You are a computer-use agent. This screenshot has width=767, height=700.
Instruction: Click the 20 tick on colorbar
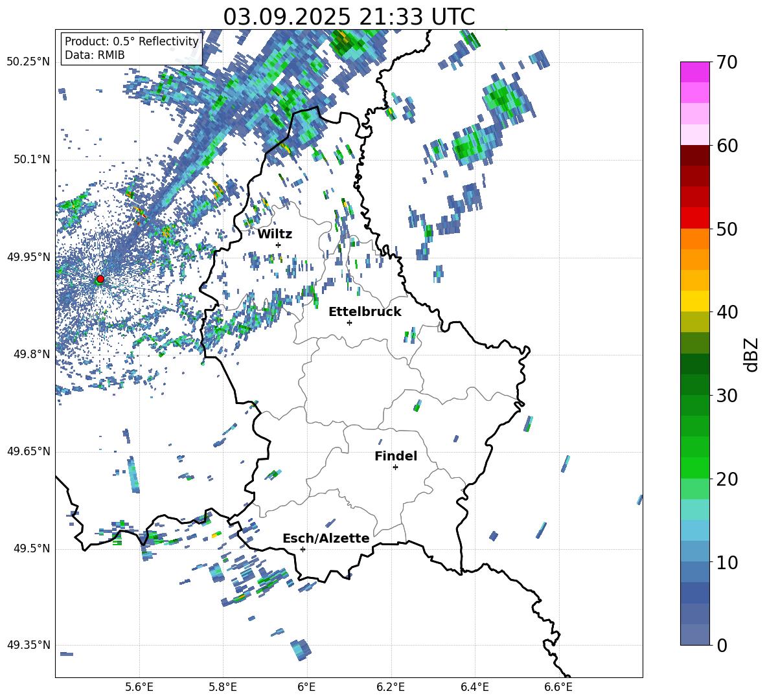click(727, 479)
